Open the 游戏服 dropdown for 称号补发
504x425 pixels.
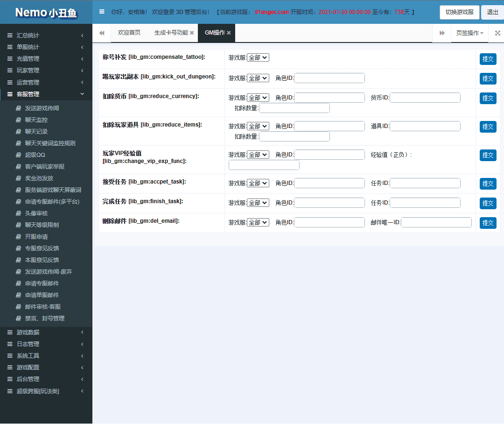[258, 57]
